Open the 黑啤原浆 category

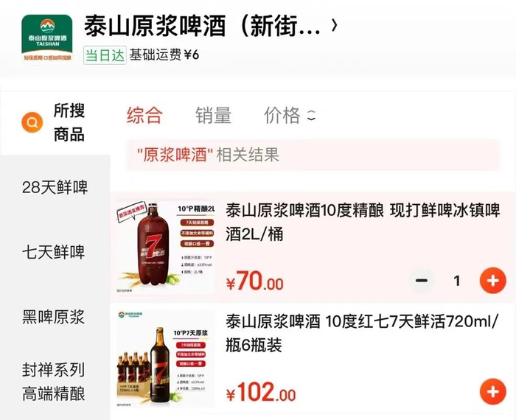pyautogui.click(x=54, y=317)
